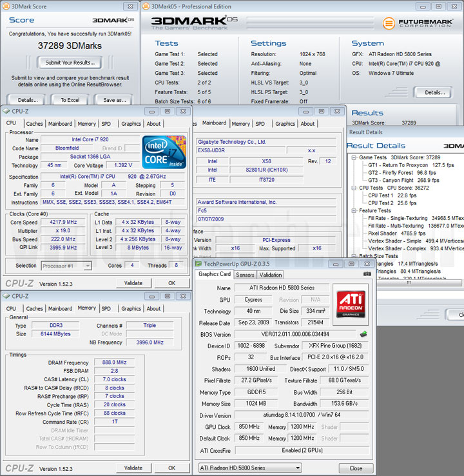The image size is (464, 476).
Task: Select GT2 - Firefly Forest result row
Action: click(402, 173)
